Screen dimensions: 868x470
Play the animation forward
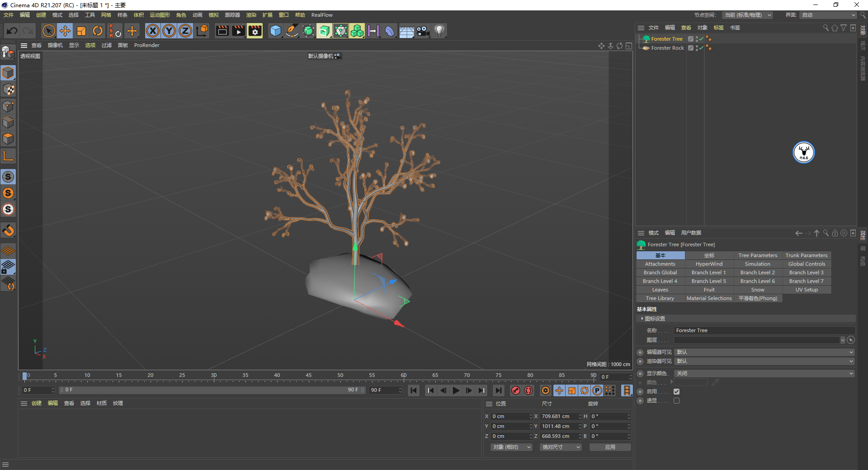pos(456,390)
